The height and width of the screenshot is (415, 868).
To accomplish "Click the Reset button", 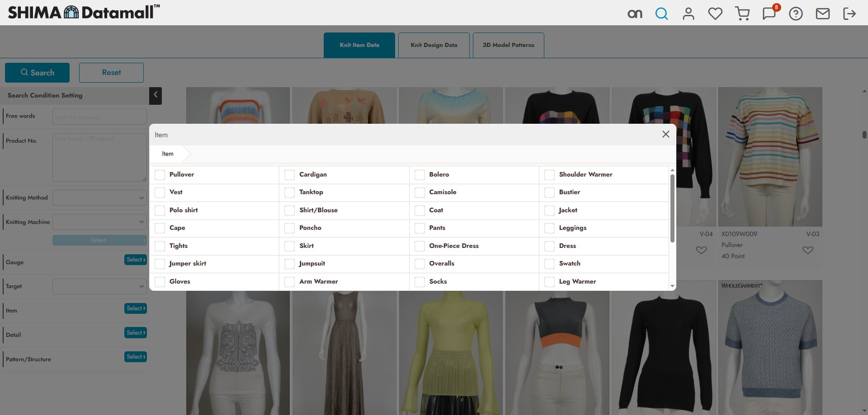I will (x=111, y=73).
